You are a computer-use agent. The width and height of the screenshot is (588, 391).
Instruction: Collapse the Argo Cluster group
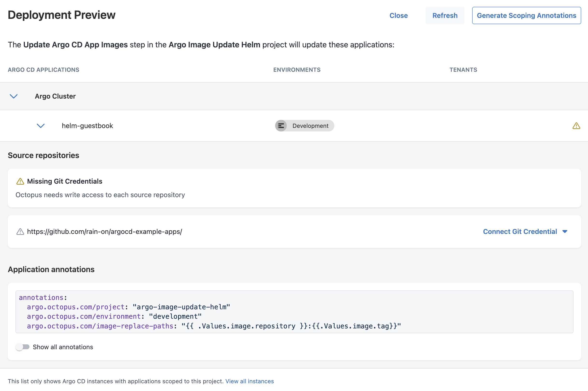click(x=14, y=96)
